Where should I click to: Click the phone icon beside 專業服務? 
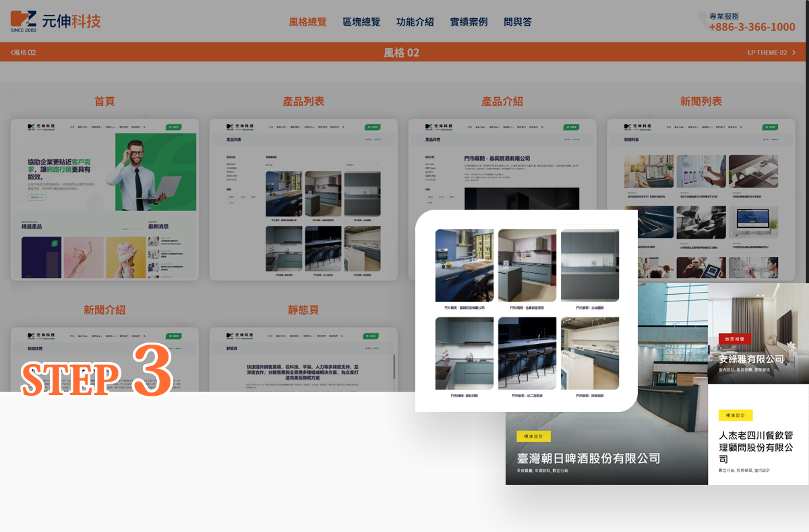coord(704,21)
